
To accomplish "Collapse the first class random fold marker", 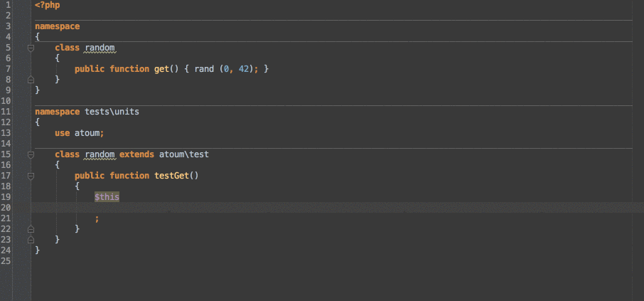I will coord(31,48).
